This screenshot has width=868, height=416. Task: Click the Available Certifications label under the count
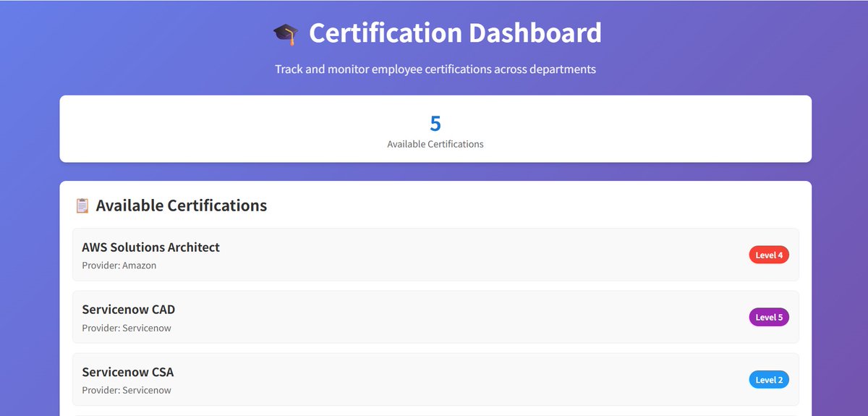435,144
